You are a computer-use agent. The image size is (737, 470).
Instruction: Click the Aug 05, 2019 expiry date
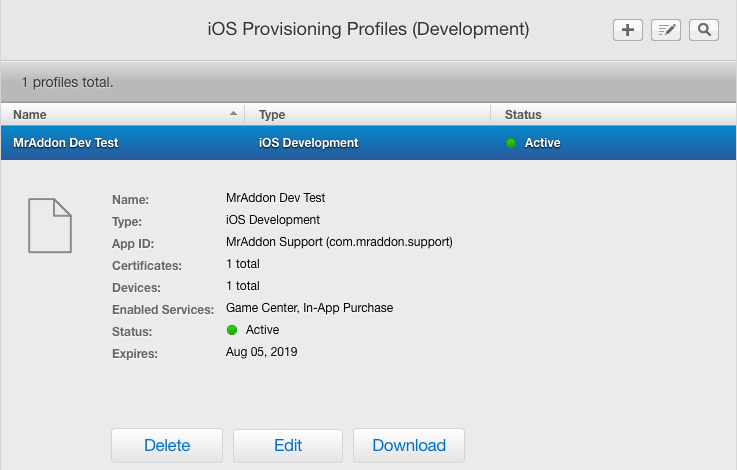click(x=262, y=352)
